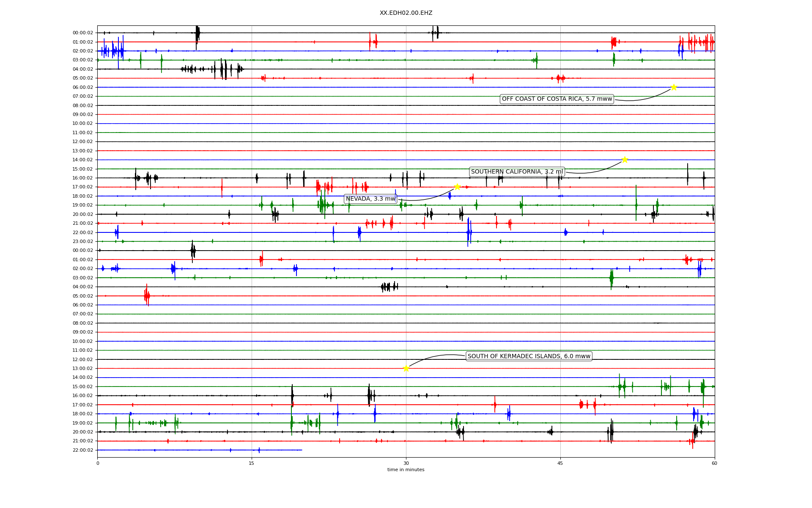Click the 15 minute x-axis tick label
The width and height of the screenshot is (812, 508).
click(x=252, y=463)
